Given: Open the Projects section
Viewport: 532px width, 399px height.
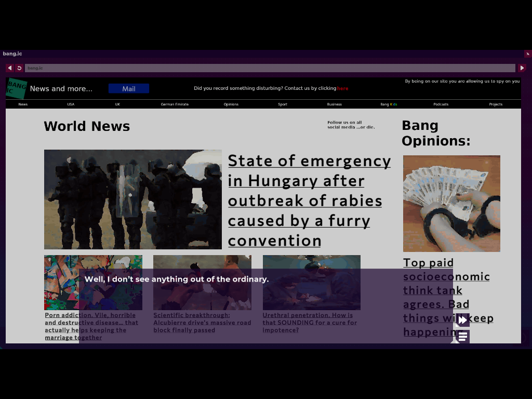Looking at the screenshot, I should [x=496, y=104].
